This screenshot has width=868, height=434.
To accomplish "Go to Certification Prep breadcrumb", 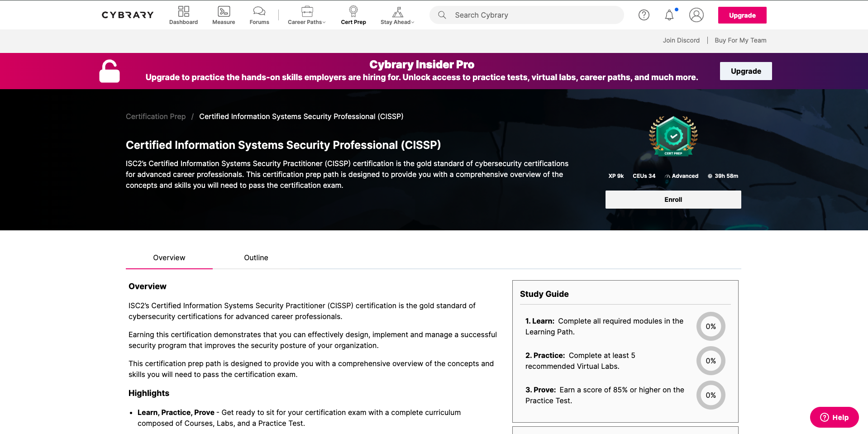I will (156, 116).
